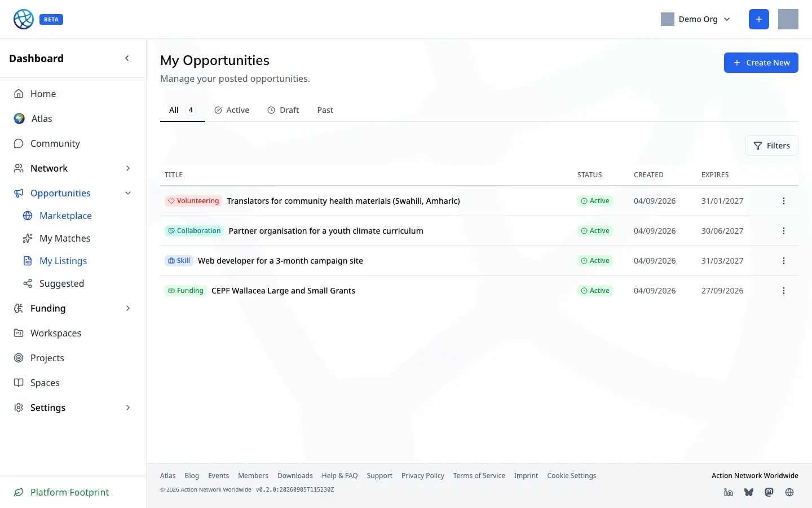This screenshot has width=812, height=508.
Task: Open the Members footer link
Action: coord(253,476)
